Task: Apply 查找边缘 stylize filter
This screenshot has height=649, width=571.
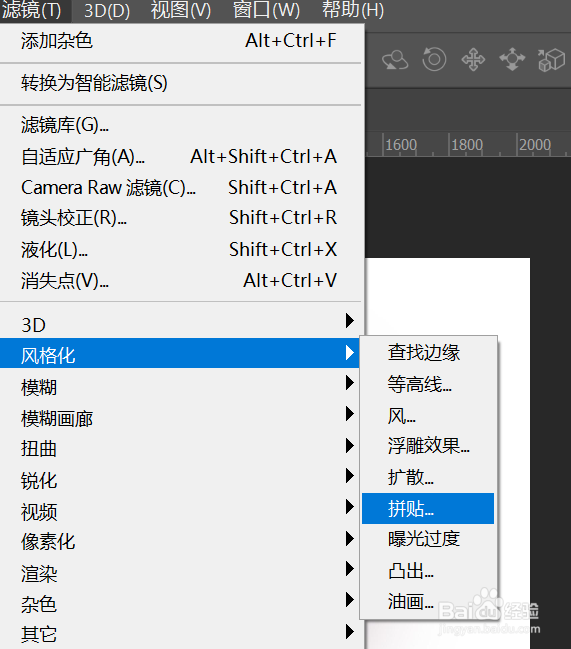Action: tap(428, 353)
